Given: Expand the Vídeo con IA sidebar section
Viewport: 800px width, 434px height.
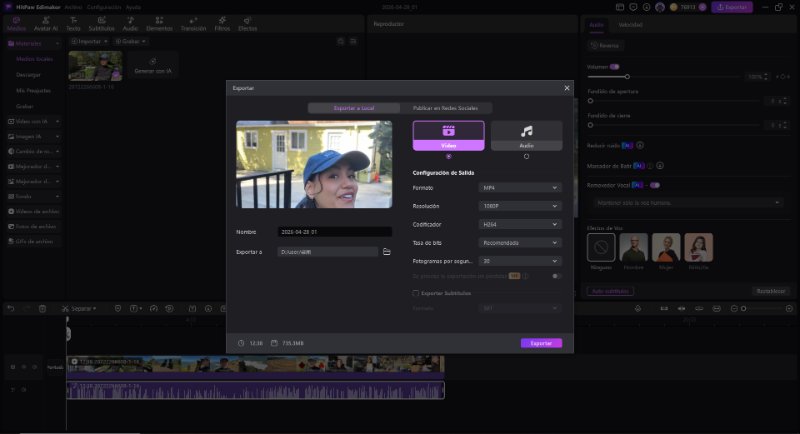Looking at the screenshot, I should coord(57,121).
